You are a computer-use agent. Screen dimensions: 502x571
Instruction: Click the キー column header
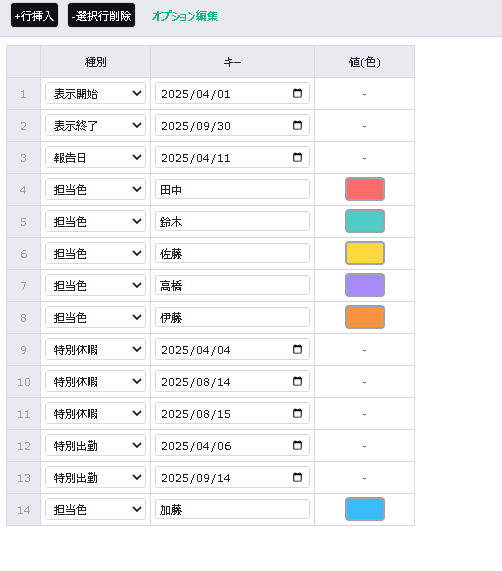point(232,62)
